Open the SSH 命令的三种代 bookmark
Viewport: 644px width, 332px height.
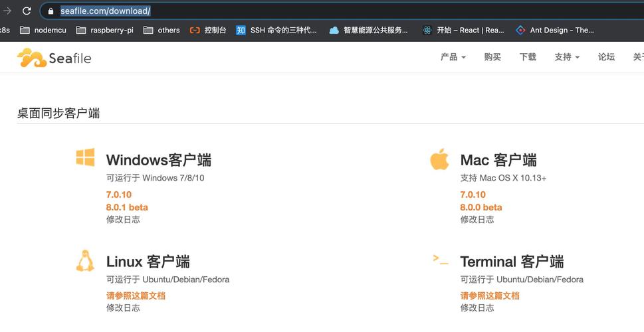[x=276, y=30]
